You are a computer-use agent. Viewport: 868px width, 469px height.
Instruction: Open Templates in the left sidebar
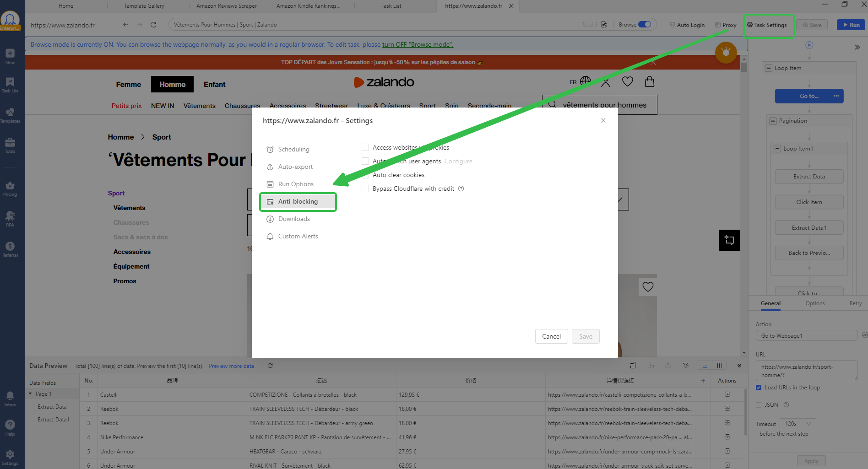point(10,115)
